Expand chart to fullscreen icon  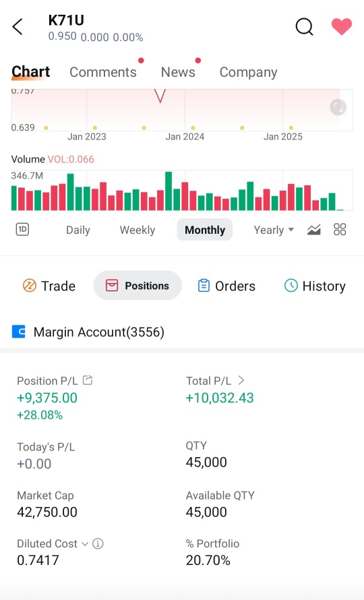point(338,107)
